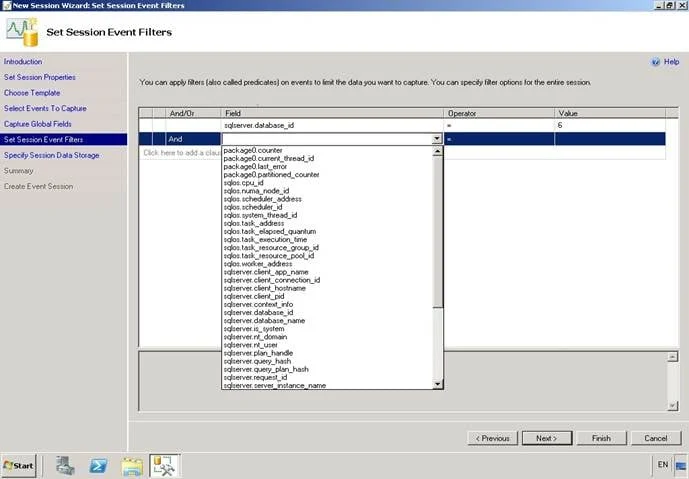Click the Help icon in top right
The height and width of the screenshot is (479, 689).
[656, 62]
